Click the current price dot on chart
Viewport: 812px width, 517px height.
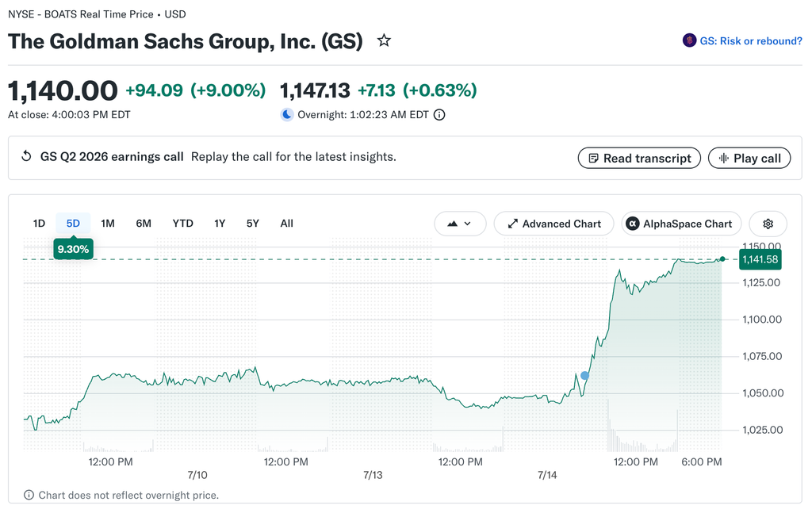click(722, 259)
